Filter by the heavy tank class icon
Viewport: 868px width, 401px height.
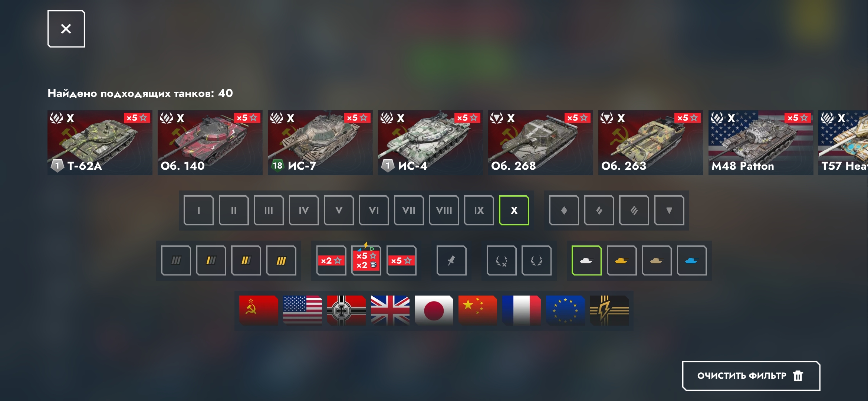[634, 211]
